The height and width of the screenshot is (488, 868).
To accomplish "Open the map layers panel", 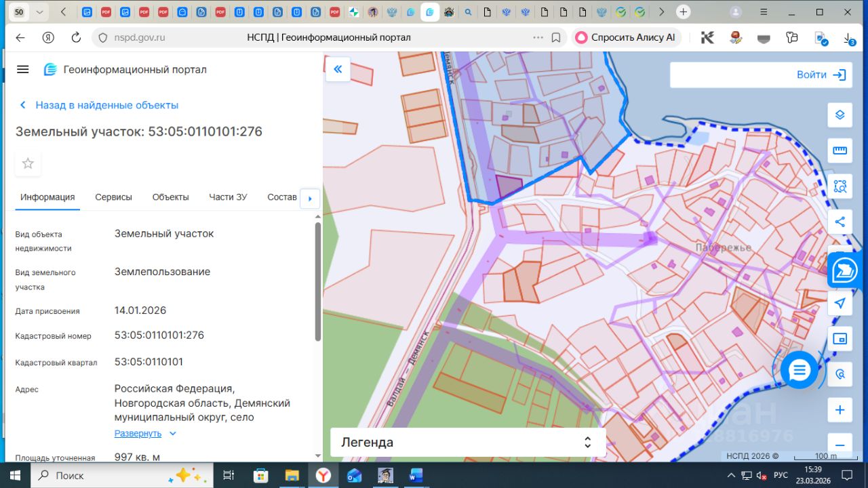I will (x=840, y=115).
